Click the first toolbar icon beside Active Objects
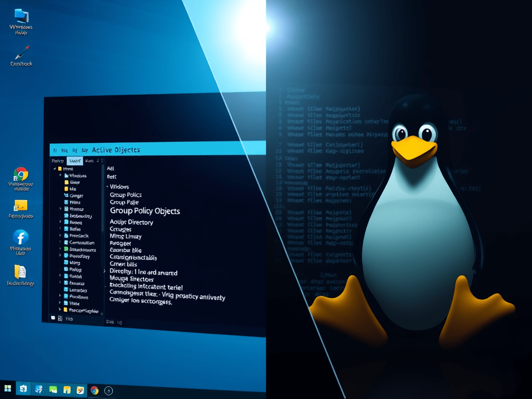Viewport: 532px width, 399px height. click(x=55, y=150)
